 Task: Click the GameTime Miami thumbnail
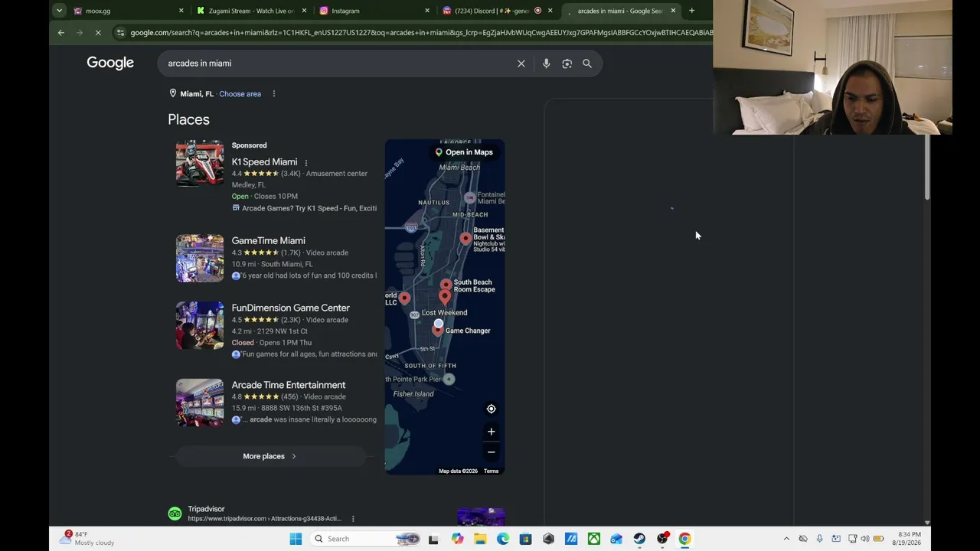pyautogui.click(x=200, y=259)
